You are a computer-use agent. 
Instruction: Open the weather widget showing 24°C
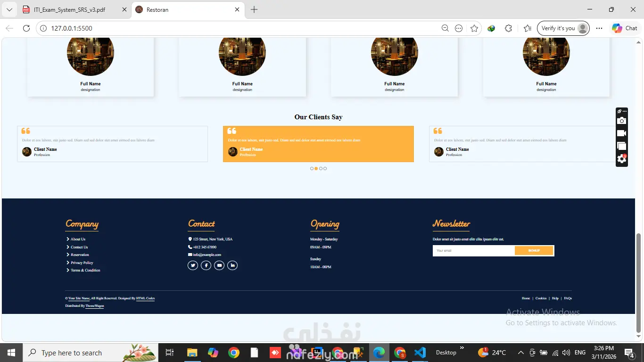[492, 353]
